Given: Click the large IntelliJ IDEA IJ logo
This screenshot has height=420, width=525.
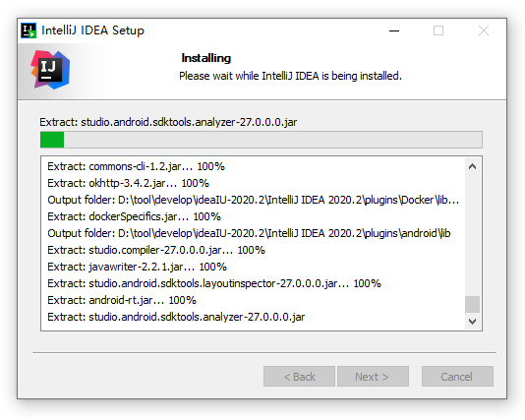Looking at the screenshot, I should (50, 70).
